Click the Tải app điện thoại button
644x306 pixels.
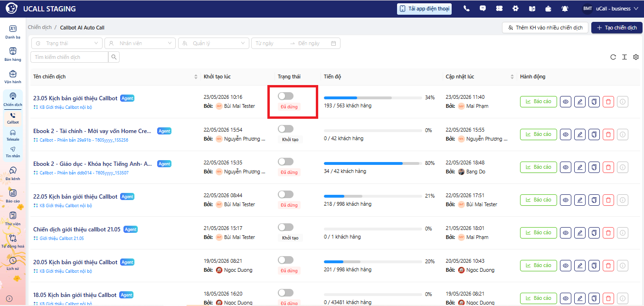[x=424, y=9]
